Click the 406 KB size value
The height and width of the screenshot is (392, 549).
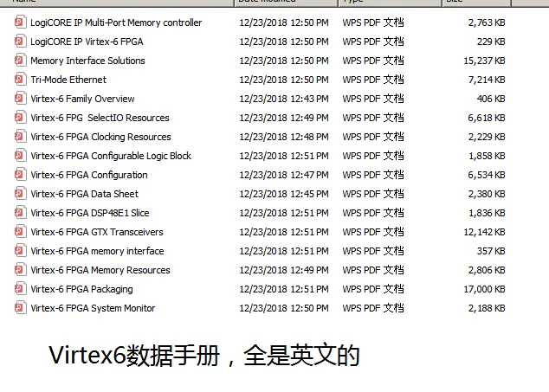click(491, 99)
